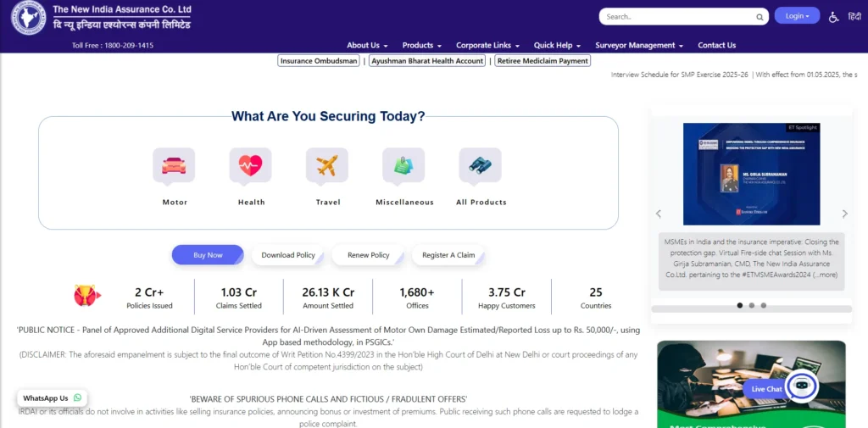
Task: Switch language to Hindi (हिंदी)
Action: 854,17
